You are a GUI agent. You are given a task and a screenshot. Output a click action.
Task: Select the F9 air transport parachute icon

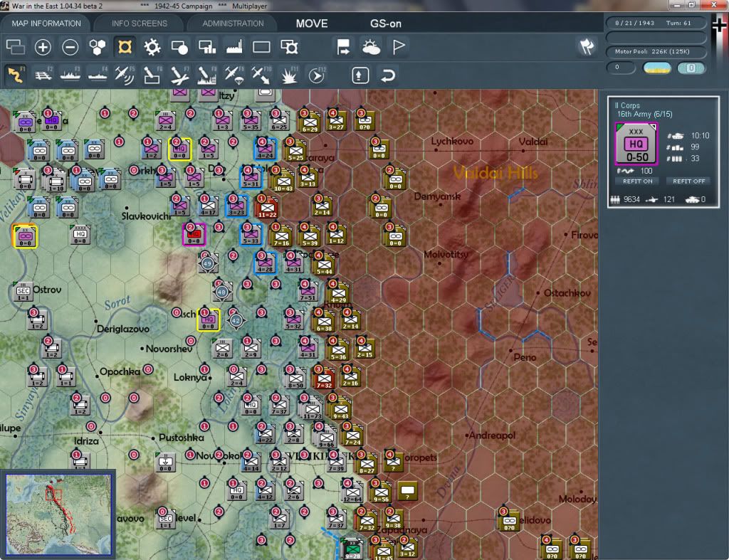pyautogui.click(x=234, y=75)
